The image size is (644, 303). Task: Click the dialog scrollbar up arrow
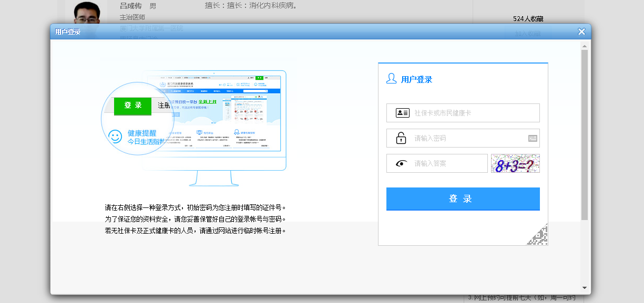(x=585, y=46)
